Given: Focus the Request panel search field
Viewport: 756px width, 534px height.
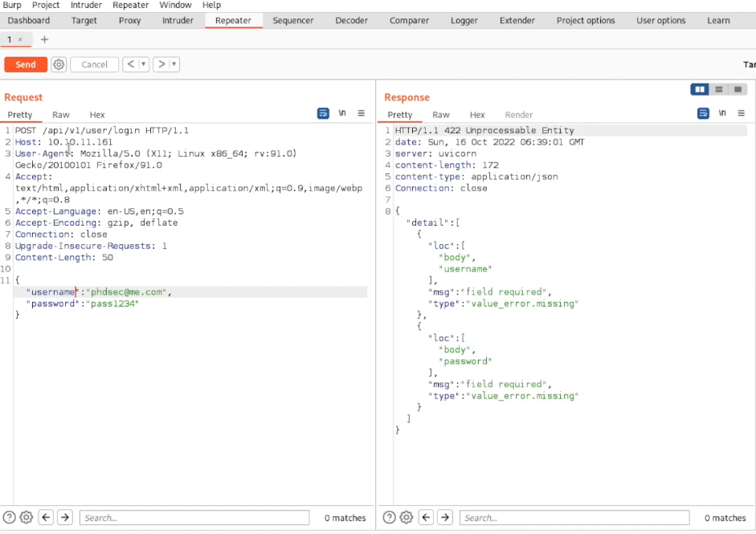Looking at the screenshot, I should coord(193,518).
